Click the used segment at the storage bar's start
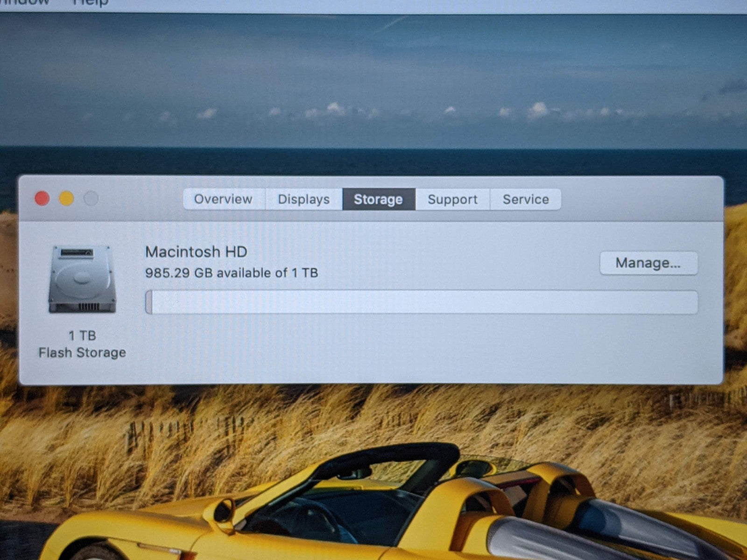The width and height of the screenshot is (747, 560). pyautogui.click(x=148, y=302)
